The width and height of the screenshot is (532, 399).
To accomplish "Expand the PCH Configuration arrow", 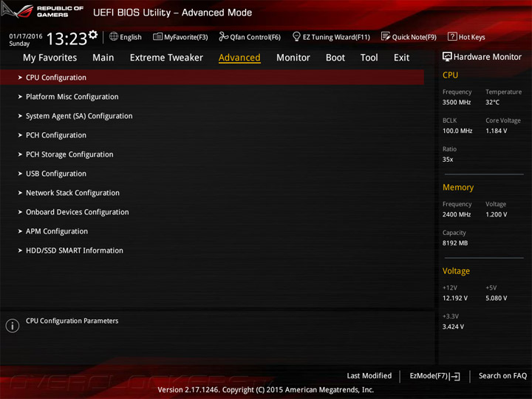I will (x=20, y=135).
